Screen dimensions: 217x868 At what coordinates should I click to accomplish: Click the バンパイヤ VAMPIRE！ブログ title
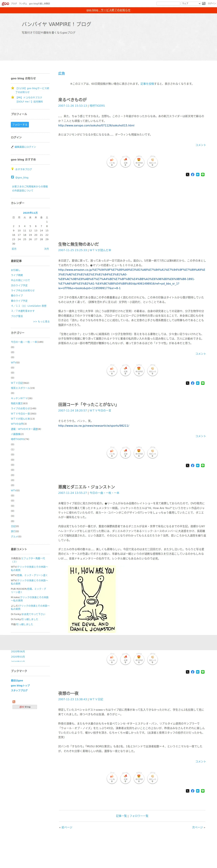coord(56,24)
